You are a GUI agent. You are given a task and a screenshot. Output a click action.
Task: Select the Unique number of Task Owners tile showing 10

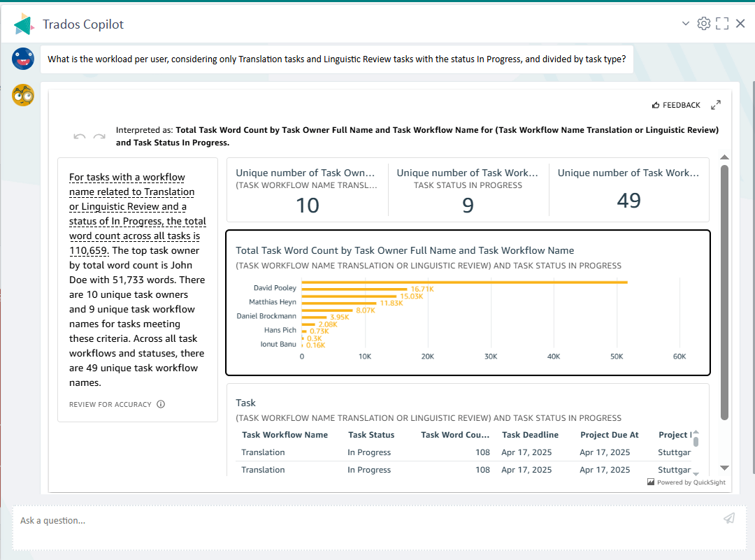307,190
